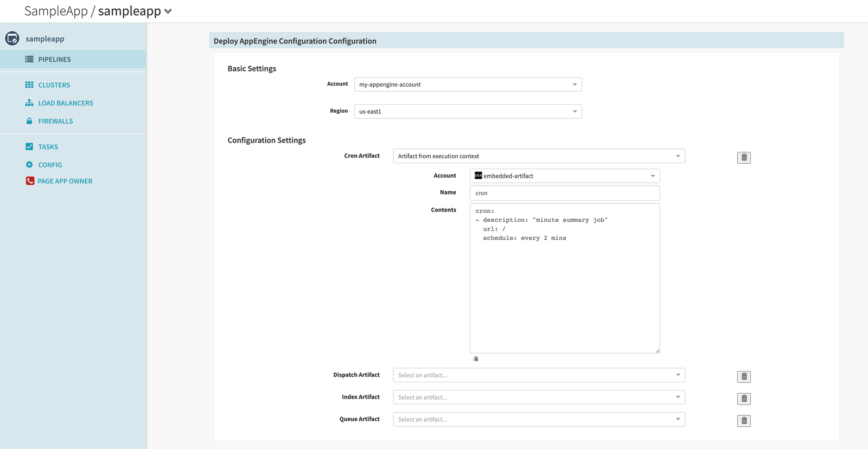
Task: Go to Tasks in sidebar
Action: tap(48, 147)
